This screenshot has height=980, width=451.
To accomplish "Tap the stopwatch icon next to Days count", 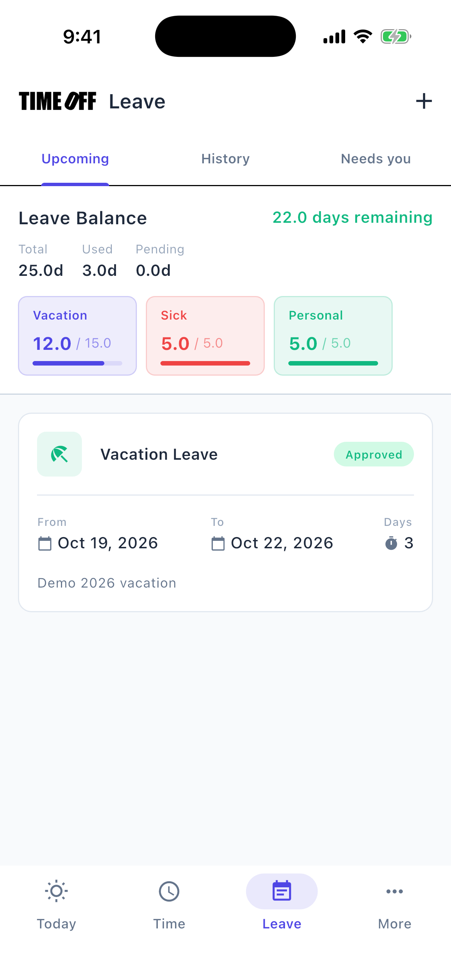I will 391,543.
